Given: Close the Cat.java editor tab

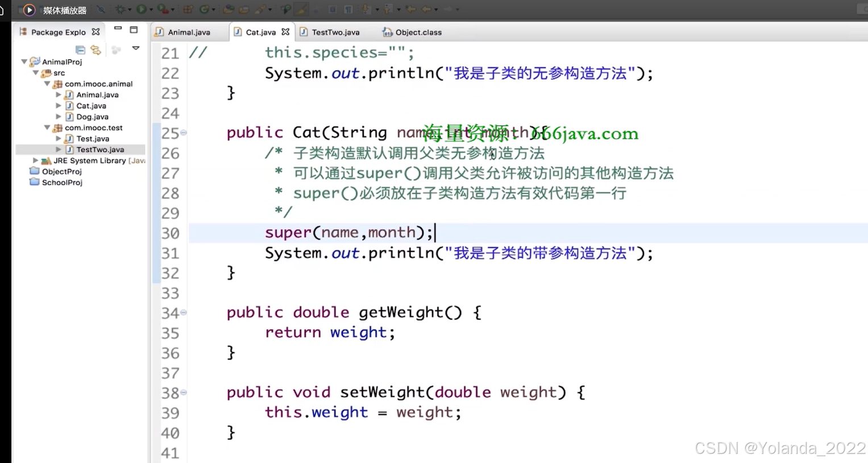Looking at the screenshot, I should [x=285, y=32].
